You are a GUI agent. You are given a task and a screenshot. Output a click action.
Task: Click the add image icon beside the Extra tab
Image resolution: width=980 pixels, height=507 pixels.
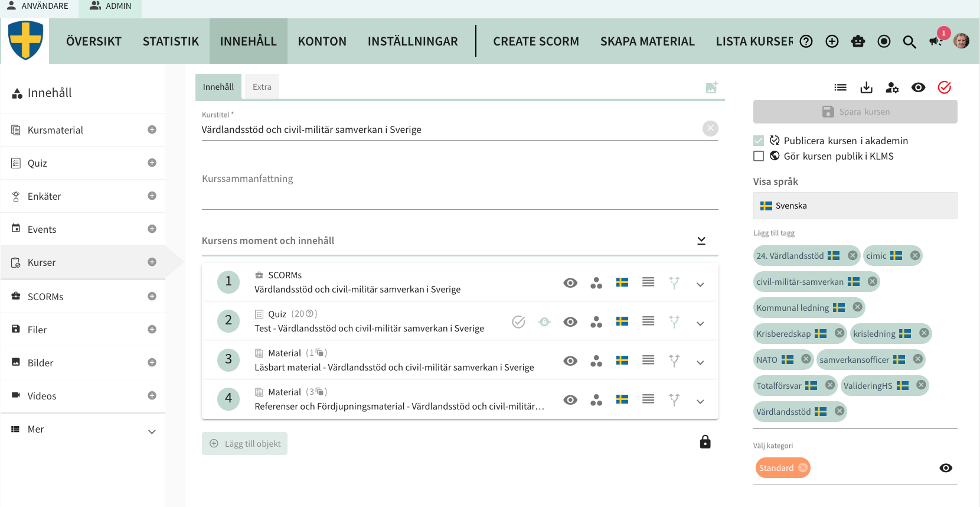coord(711,87)
